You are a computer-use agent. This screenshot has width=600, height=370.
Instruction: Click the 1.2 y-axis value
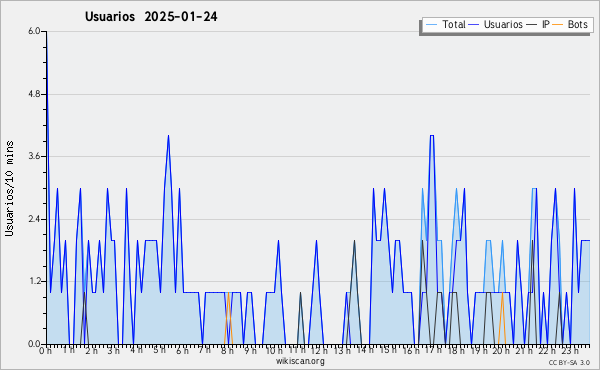34,282
